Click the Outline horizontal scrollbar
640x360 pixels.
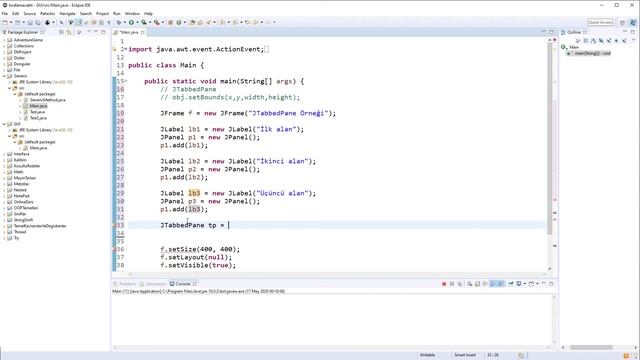tap(591, 348)
